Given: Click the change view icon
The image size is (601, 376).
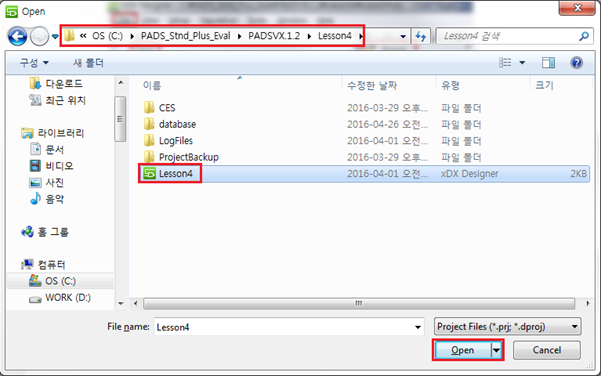Looking at the screenshot, I should coord(505,62).
